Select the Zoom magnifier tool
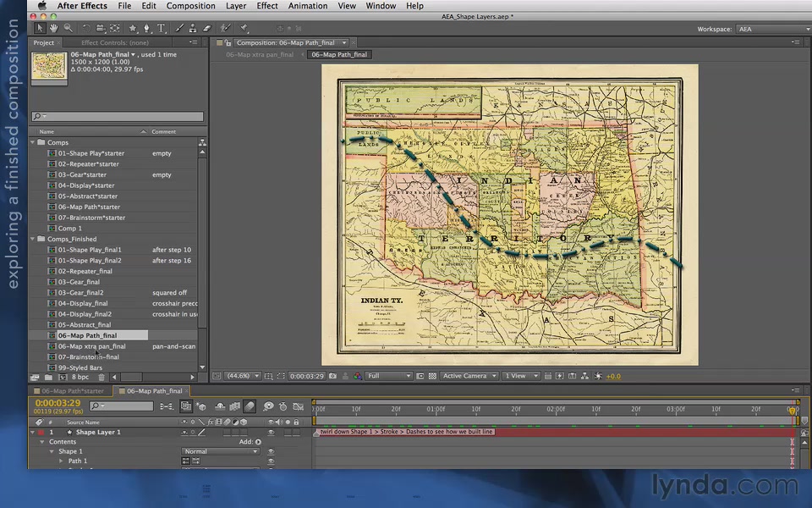Screen dimensions: 812x508 [68, 28]
